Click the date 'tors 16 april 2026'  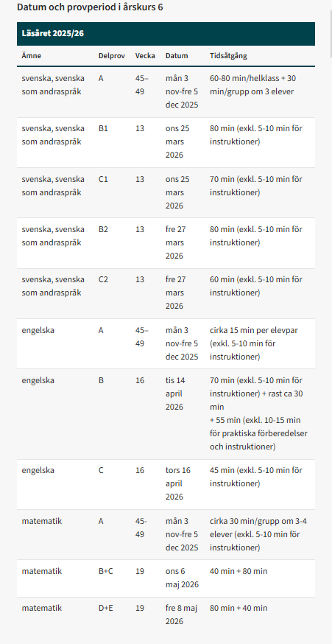pos(178,483)
